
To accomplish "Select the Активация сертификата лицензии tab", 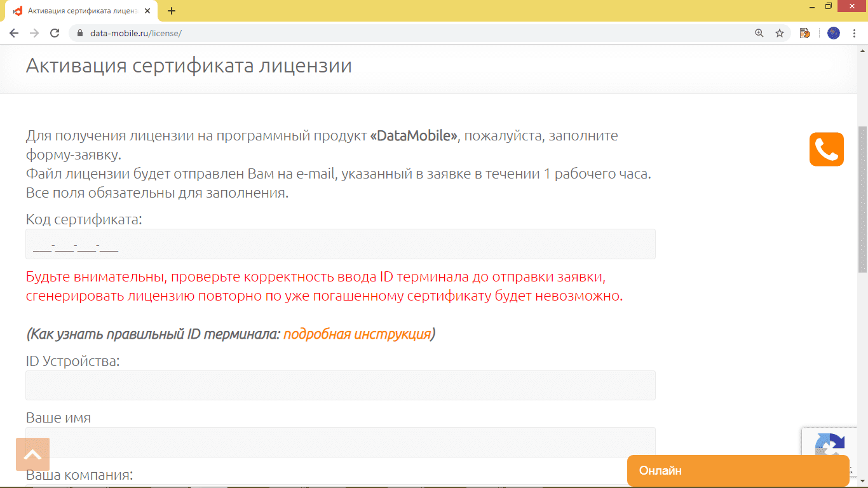I will 83,11.
